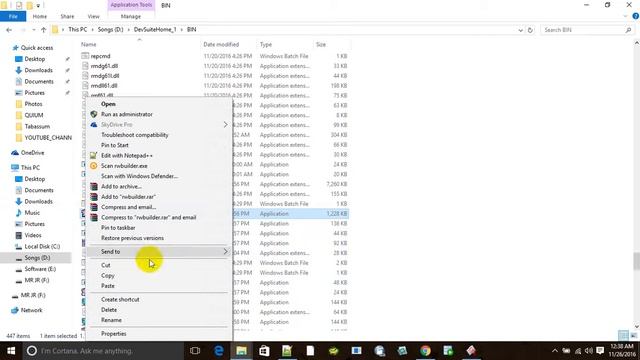
Task: Switch to the View ribbon tab
Action: [x=93, y=16]
